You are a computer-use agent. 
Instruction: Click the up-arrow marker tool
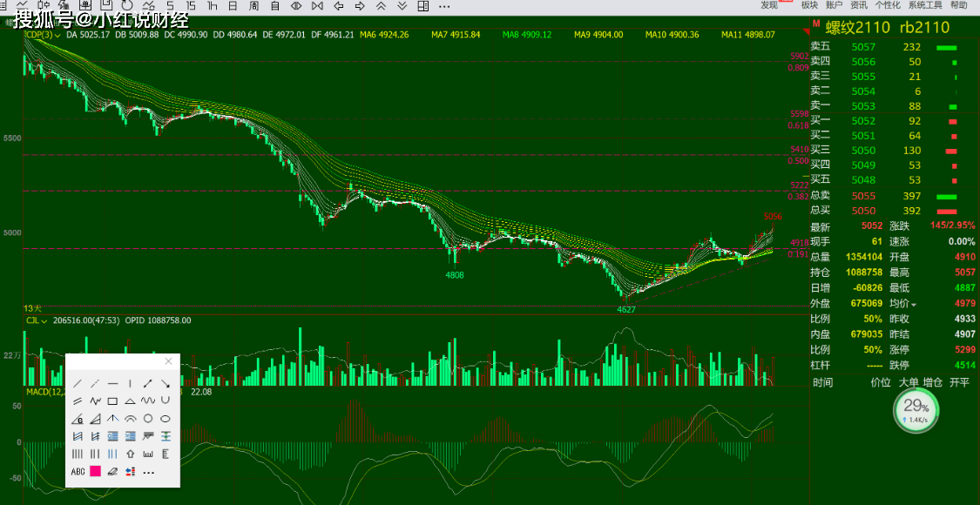pos(130,454)
